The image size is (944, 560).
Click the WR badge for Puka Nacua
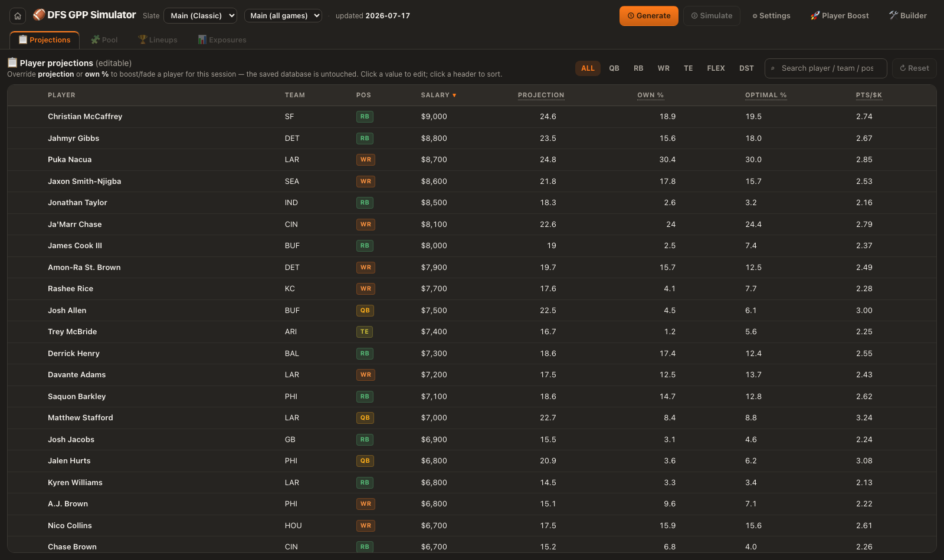click(366, 160)
